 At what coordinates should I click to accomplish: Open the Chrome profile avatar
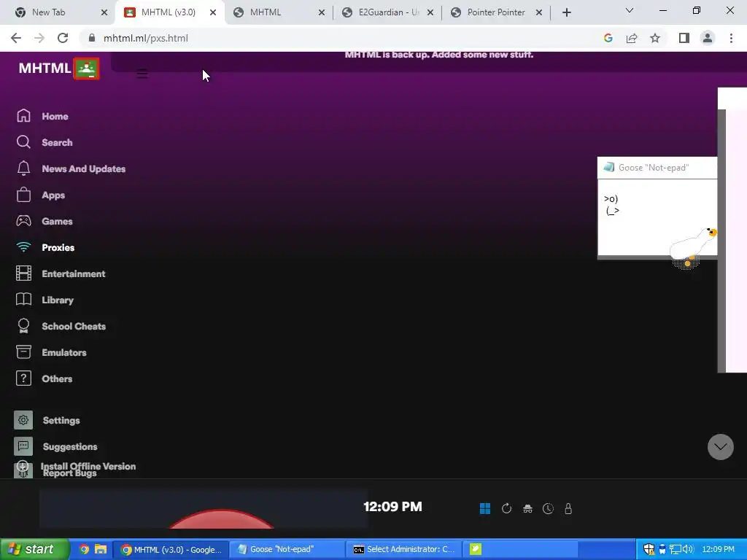pos(708,38)
